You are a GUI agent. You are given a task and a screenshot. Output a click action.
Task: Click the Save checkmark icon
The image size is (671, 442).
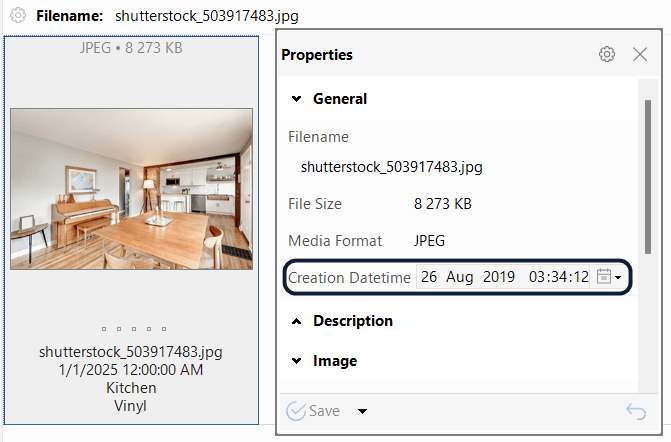295,411
